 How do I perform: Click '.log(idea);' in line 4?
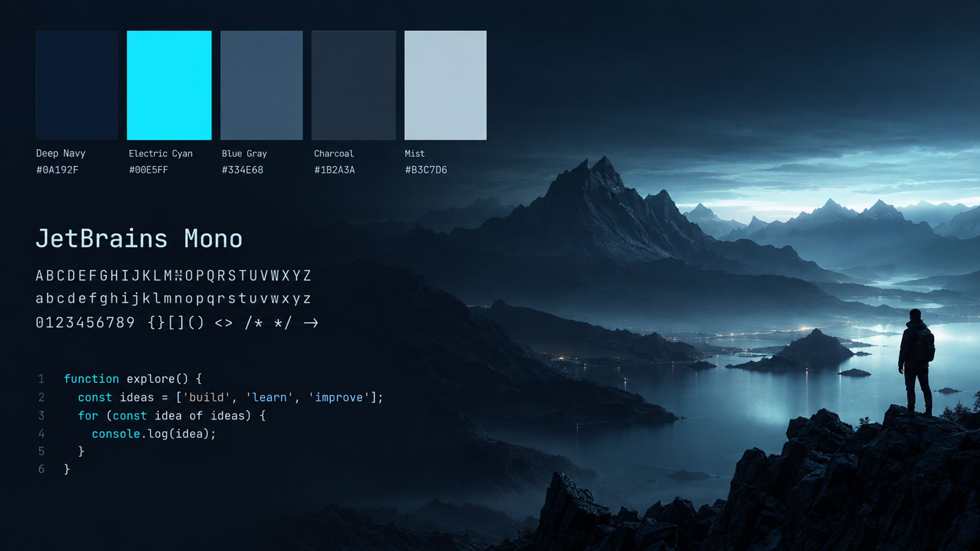179,434
